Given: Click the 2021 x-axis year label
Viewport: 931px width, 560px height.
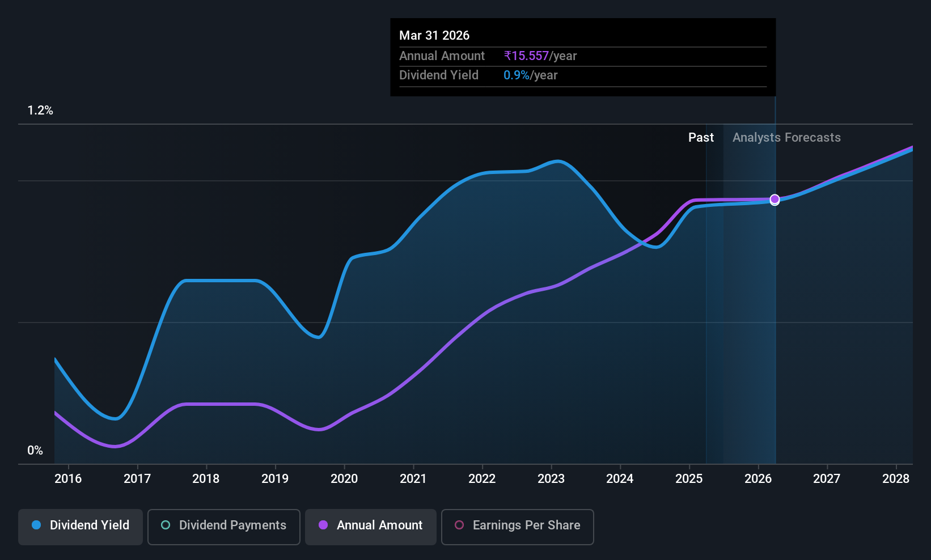Looking at the screenshot, I should click(x=413, y=479).
